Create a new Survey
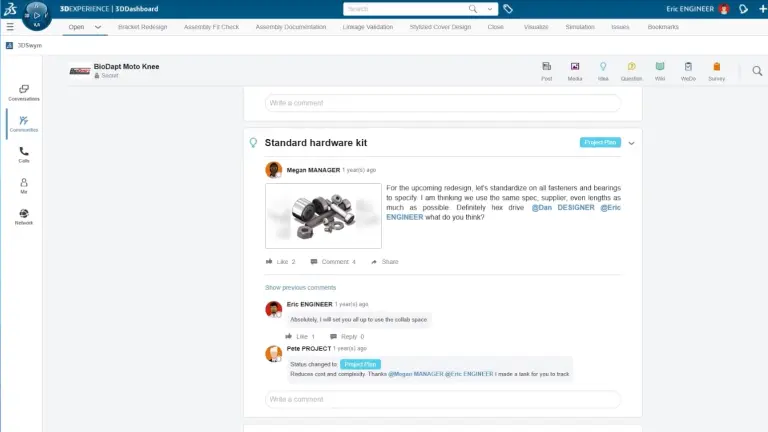Screen dimensions: 768x432 [x=717, y=71]
